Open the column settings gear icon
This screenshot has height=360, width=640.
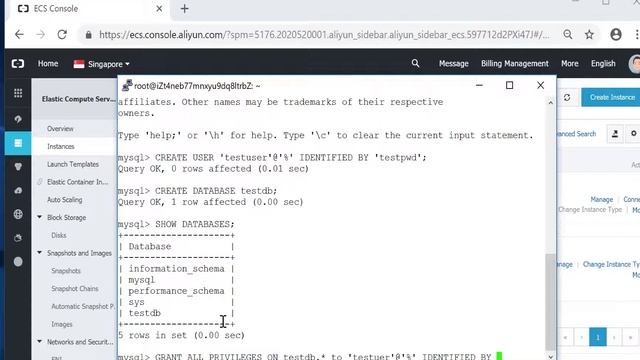point(633,134)
